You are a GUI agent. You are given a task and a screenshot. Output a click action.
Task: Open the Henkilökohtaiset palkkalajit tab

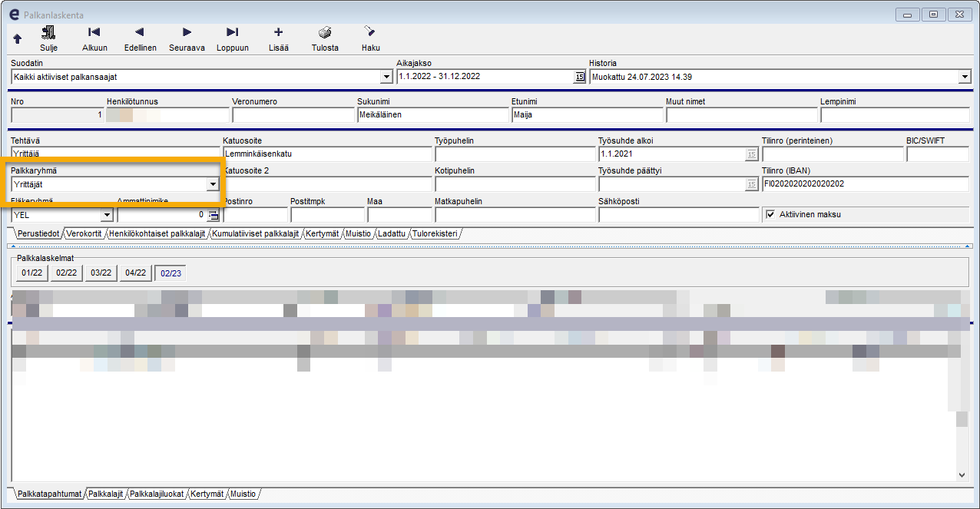tap(157, 233)
